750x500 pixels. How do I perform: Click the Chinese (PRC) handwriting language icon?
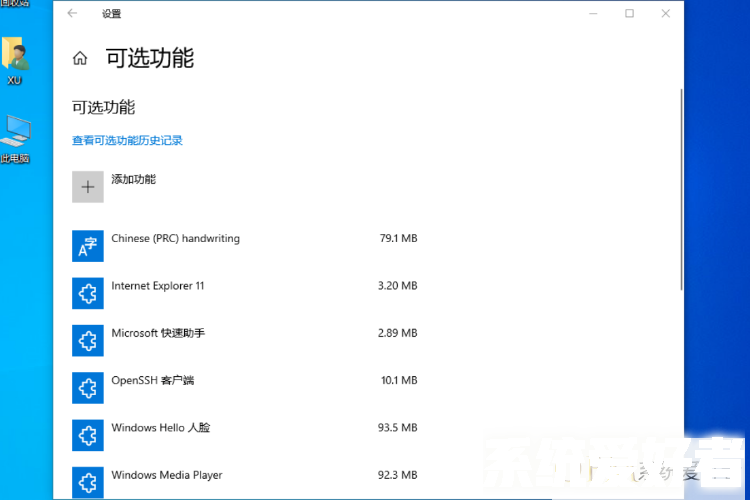88,245
